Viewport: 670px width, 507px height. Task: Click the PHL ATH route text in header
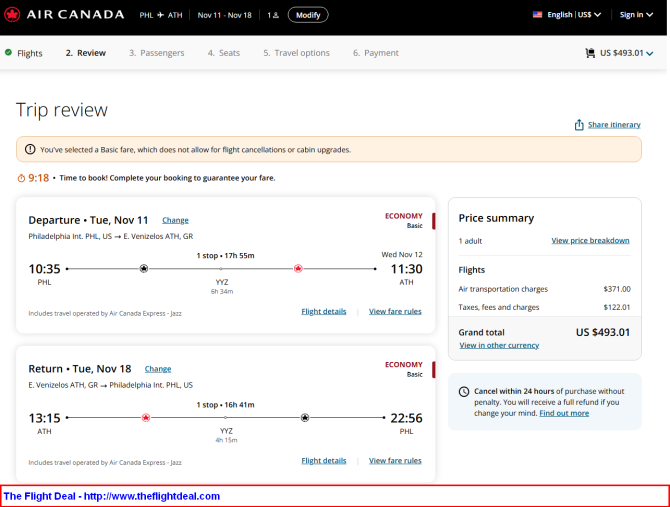coord(161,15)
